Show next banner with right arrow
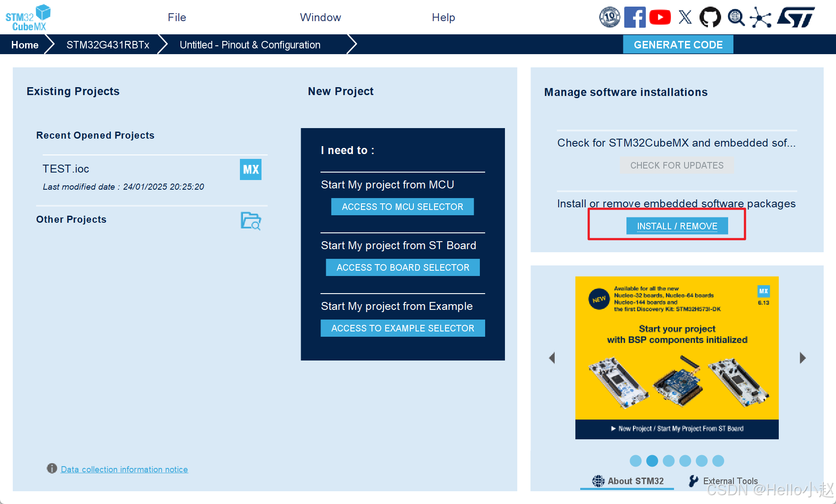 803,358
